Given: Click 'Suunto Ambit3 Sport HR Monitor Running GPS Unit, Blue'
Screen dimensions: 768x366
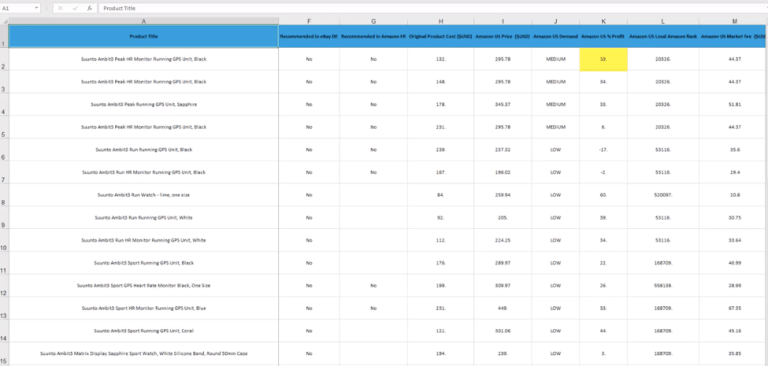Looking at the screenshot, I should click(x=144, y=308).
